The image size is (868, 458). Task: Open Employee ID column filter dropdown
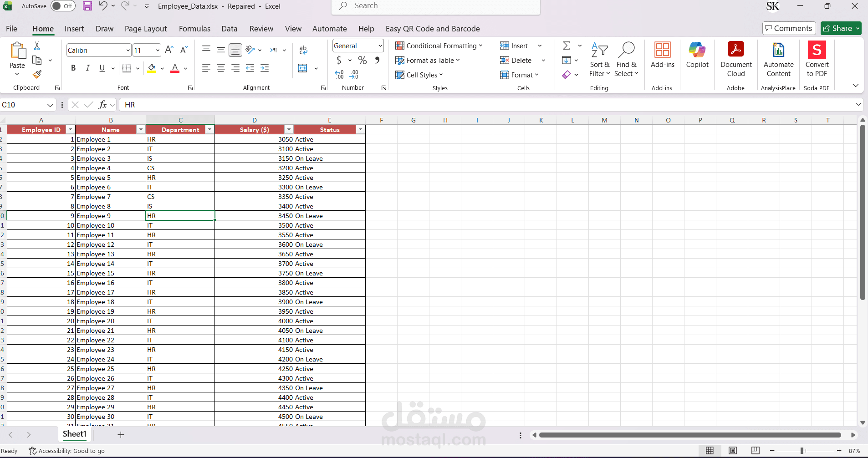click(70, 130)
